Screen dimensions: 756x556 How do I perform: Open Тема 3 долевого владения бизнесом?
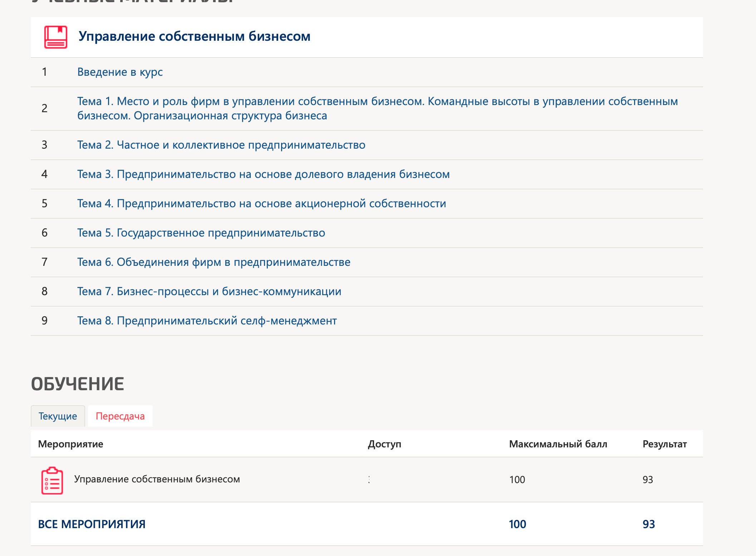263,174
